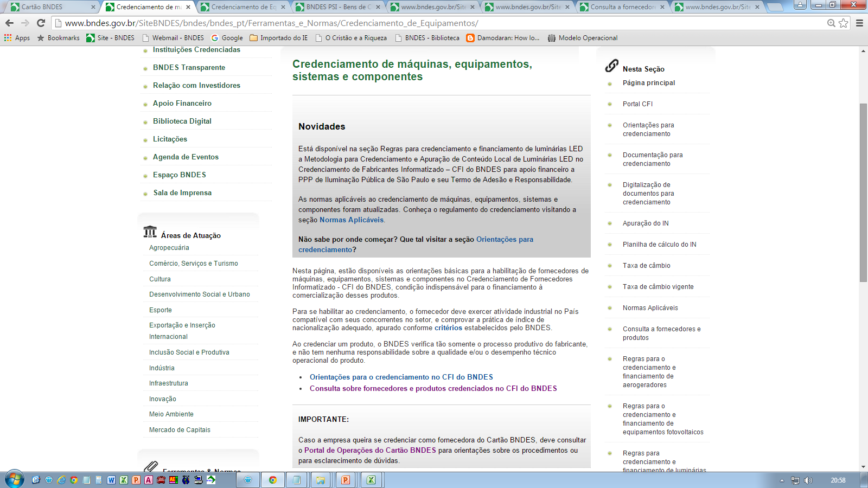Open the Agropecuária area link
Screen dimensions: 868x488
pos(169,248)
